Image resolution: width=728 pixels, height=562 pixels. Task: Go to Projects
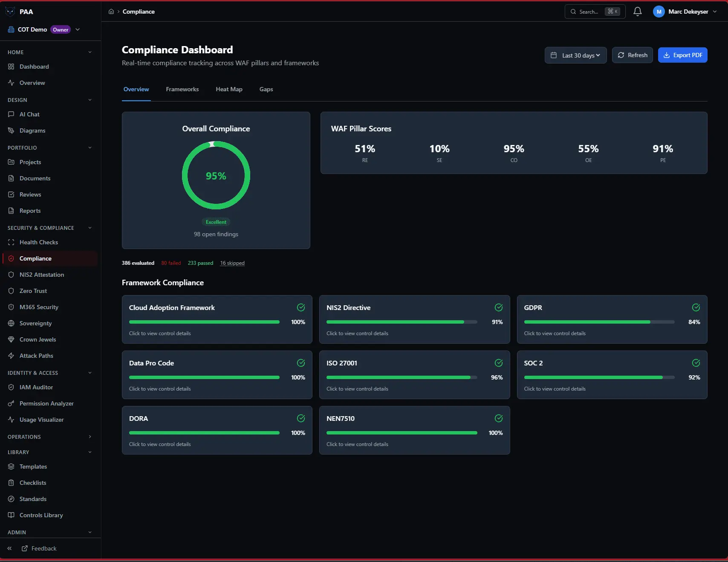coord(50,162)
